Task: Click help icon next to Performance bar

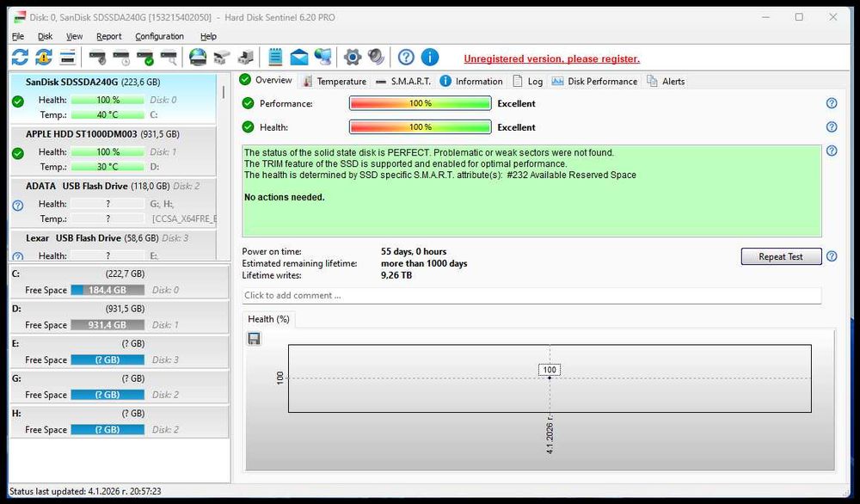Action: tap(832, 103)
